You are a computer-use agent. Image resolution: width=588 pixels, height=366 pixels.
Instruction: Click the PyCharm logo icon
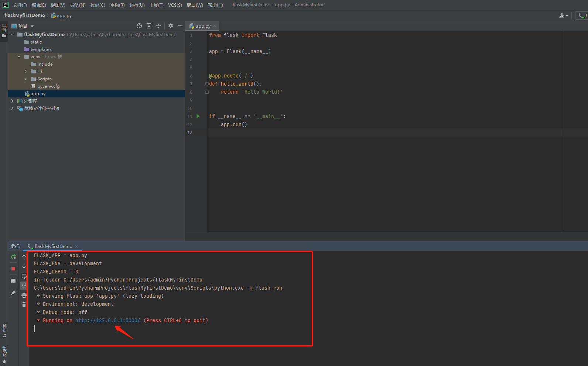coord(6,5)
